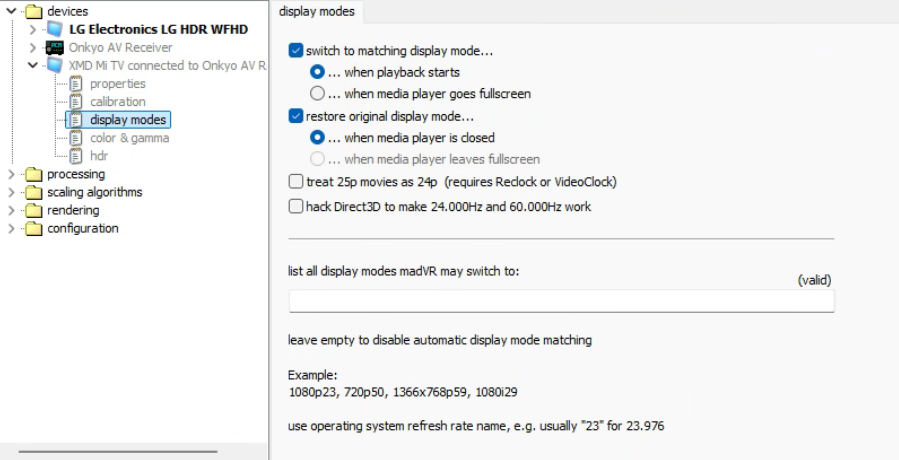Expand the processing folder
899x460 pixels.
(x=11, y=174)
